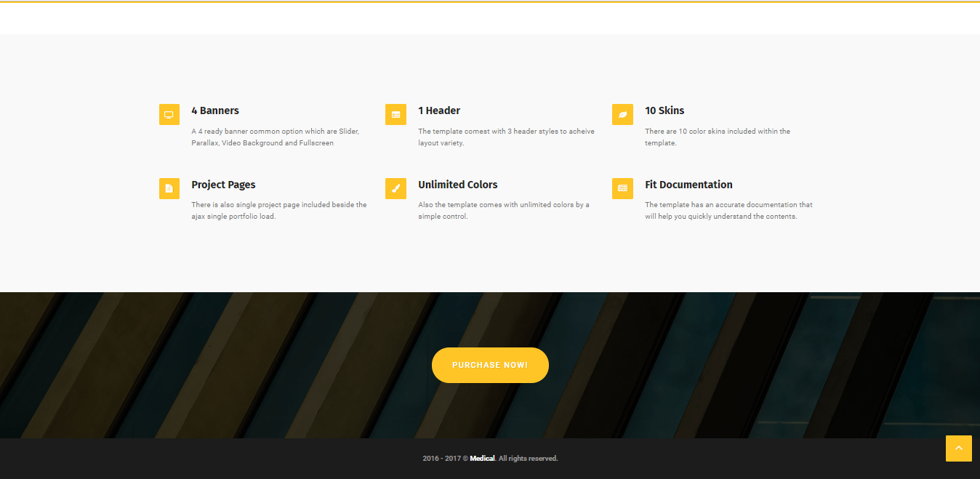Click the 2016 - 2017 copyright text
980x479 pixels.
coord(445,459)
